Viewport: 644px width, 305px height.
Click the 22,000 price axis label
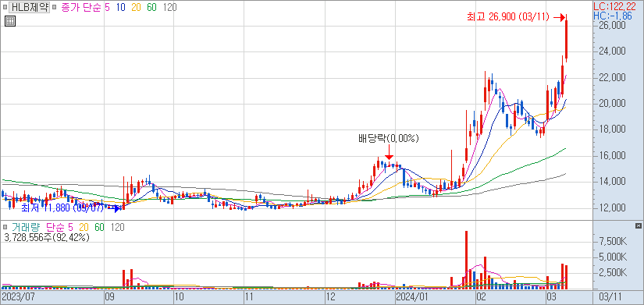click(x=612, y=77)
